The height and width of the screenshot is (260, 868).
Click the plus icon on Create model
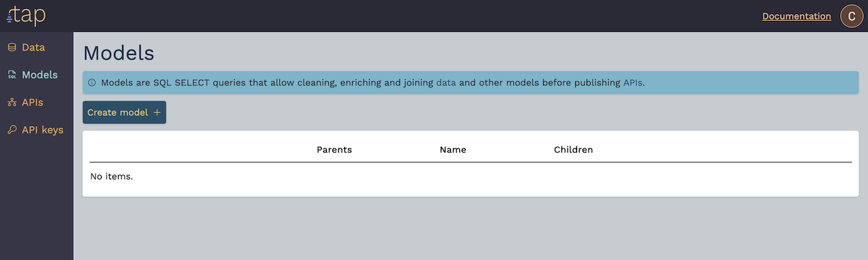pyautogui.click(x=157, y=112)
